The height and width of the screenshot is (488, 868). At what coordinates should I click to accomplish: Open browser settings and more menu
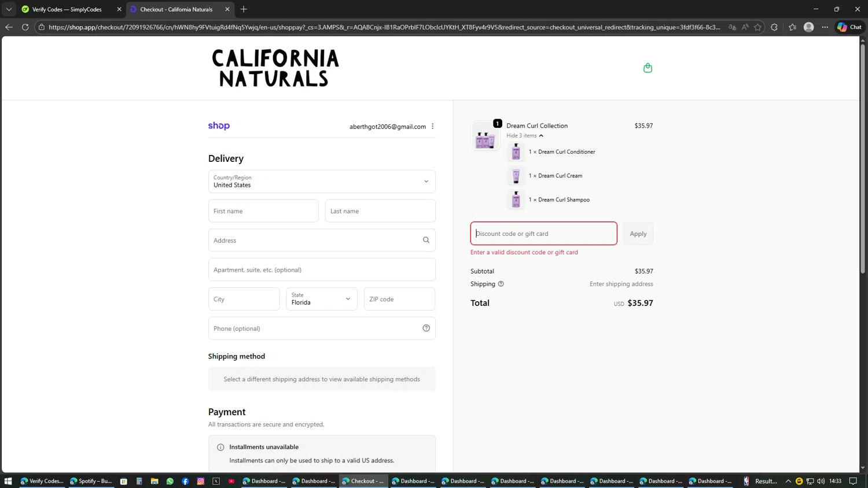[825, 27]
